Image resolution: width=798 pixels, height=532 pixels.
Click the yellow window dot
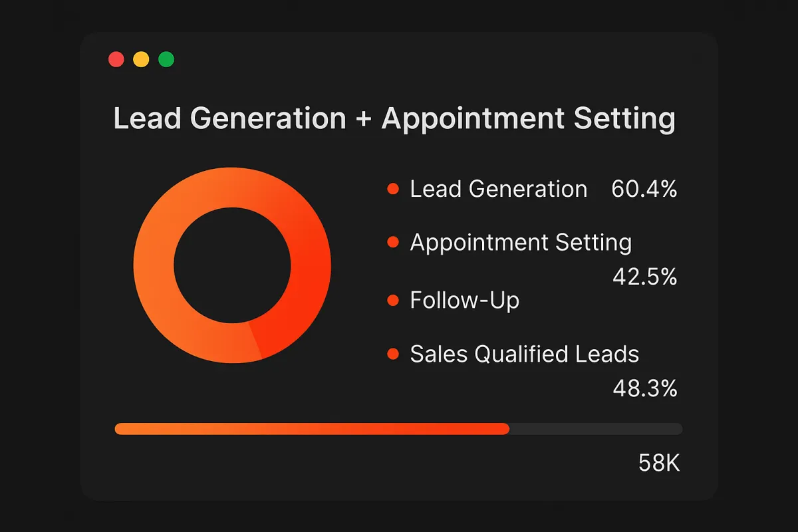141,59
